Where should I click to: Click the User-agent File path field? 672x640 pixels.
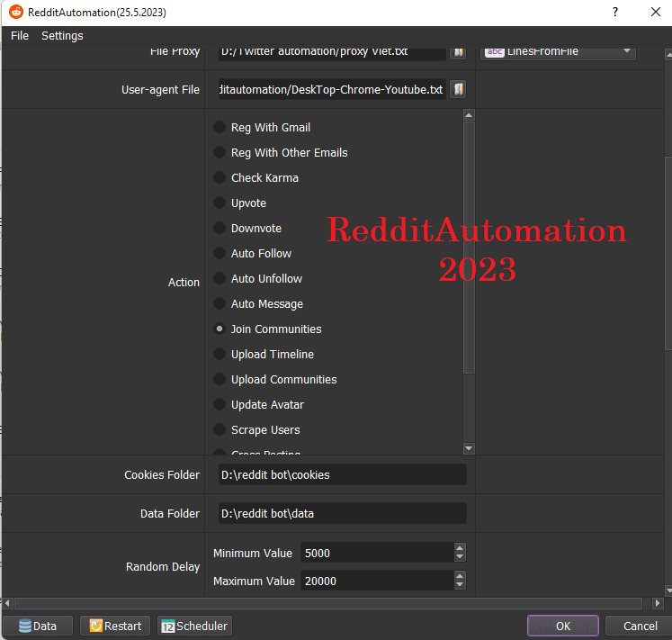tap(332, 89)
